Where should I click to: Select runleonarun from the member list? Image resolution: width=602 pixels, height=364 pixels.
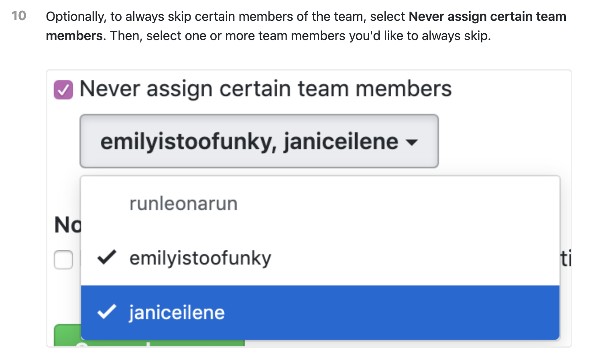point(183,204)
